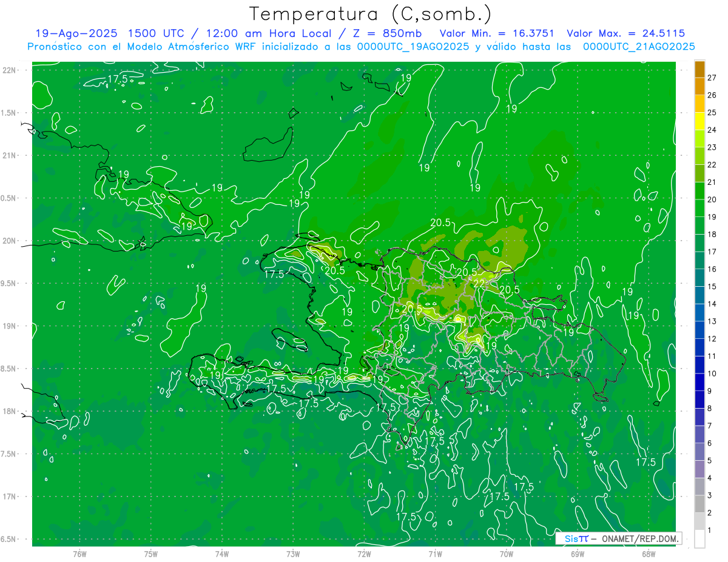Click the legend scale number '25'
Viewport: 728px width, 562px height.
click(712, 112)
